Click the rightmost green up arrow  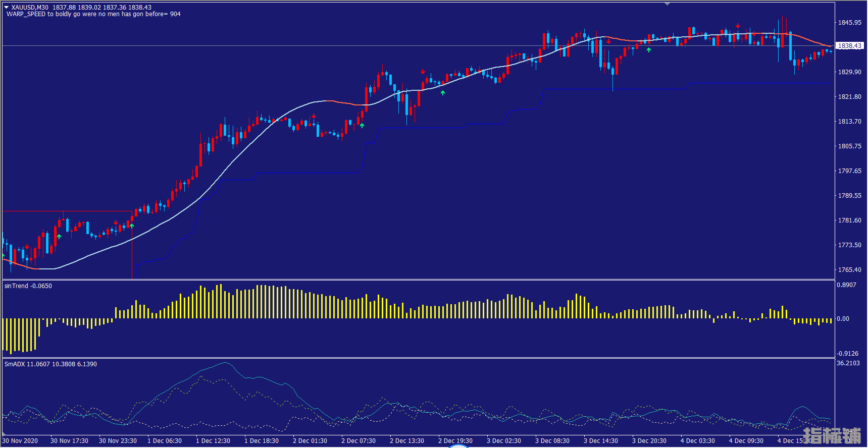(649, 50)
